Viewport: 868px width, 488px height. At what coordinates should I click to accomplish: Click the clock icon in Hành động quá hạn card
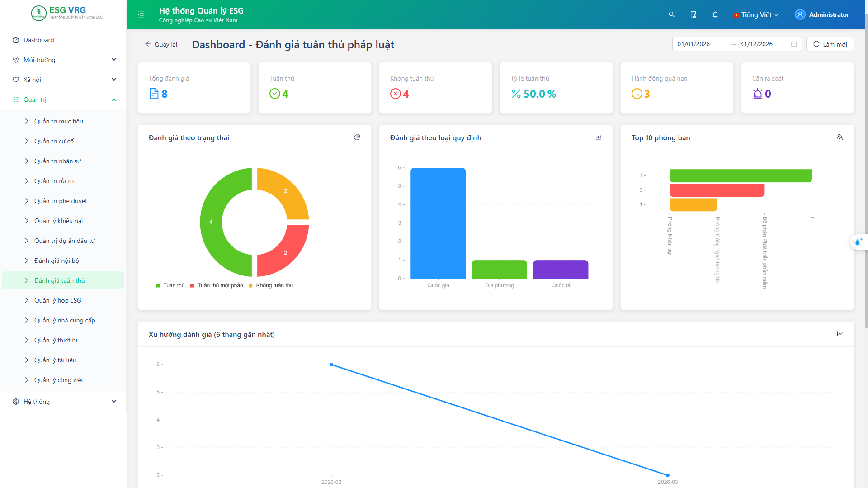click(637, 94)
